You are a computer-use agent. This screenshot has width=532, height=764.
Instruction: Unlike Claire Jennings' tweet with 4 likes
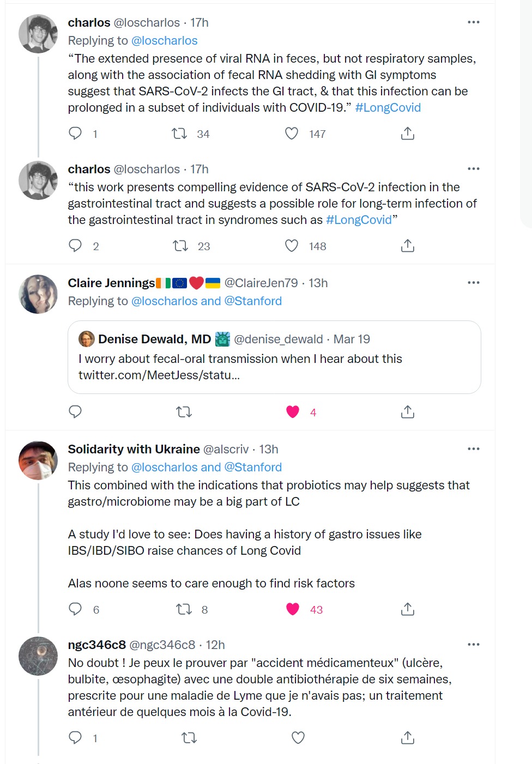click(293, 412)
